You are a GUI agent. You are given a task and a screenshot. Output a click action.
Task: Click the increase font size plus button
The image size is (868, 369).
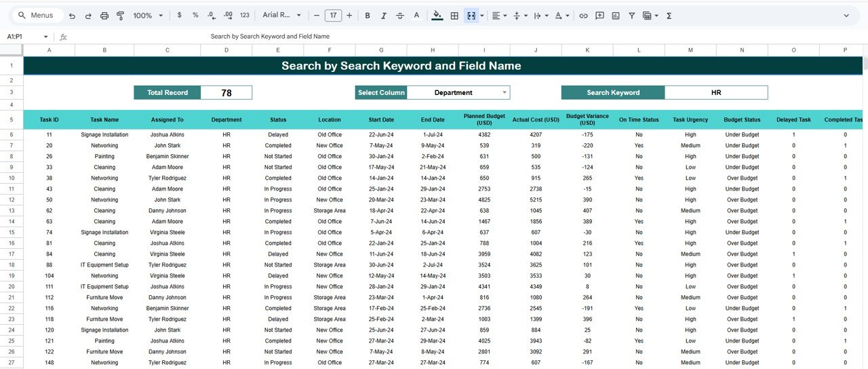tap(349, 16)
